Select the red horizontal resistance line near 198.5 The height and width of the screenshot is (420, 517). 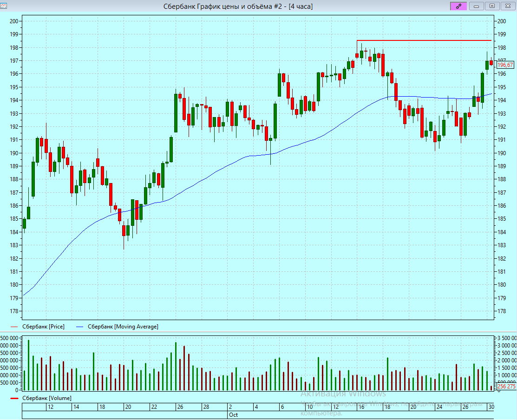pyautogui.click(x=424, y=40)
